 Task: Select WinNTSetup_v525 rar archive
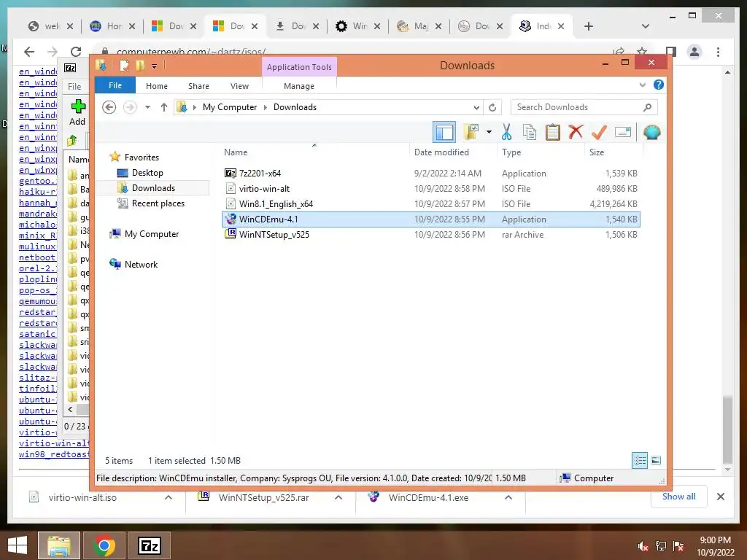(x=431, y=234)
